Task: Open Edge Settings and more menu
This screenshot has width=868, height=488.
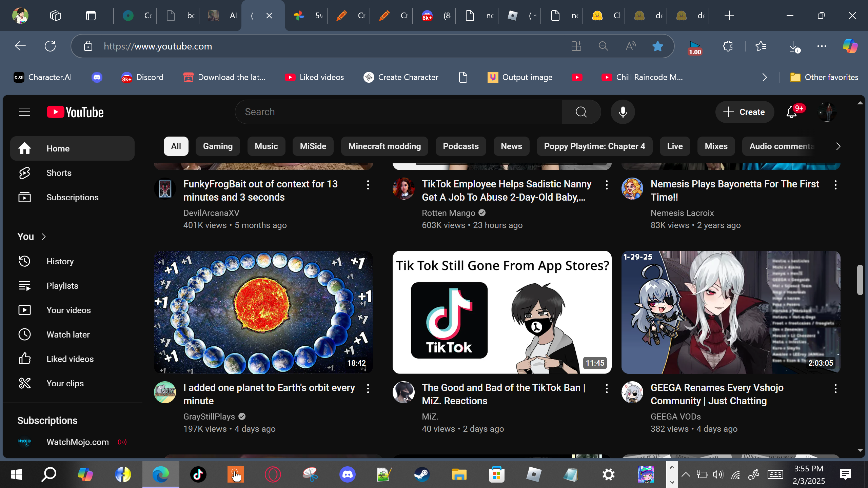Action: point(822,46)
